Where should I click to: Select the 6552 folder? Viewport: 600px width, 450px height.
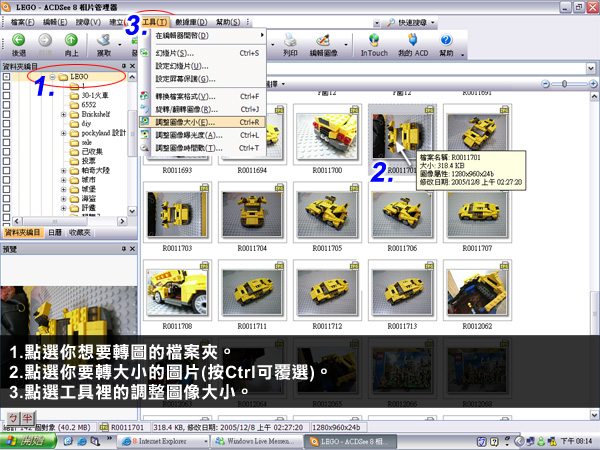[x=89, y=104]
